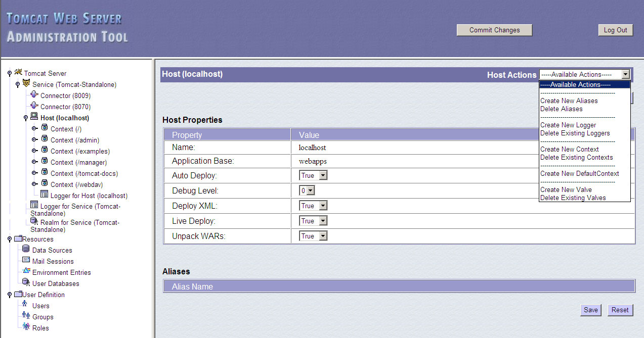644x338 pixels.
Task: Click the Connector (8070) plug icon
Action: click(x=34, y=106)
